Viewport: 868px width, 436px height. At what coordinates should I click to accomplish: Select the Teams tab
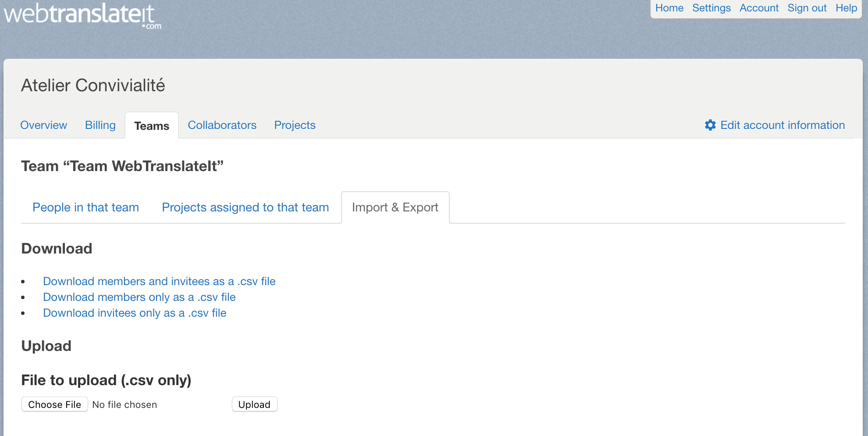(x=152, y=126)
